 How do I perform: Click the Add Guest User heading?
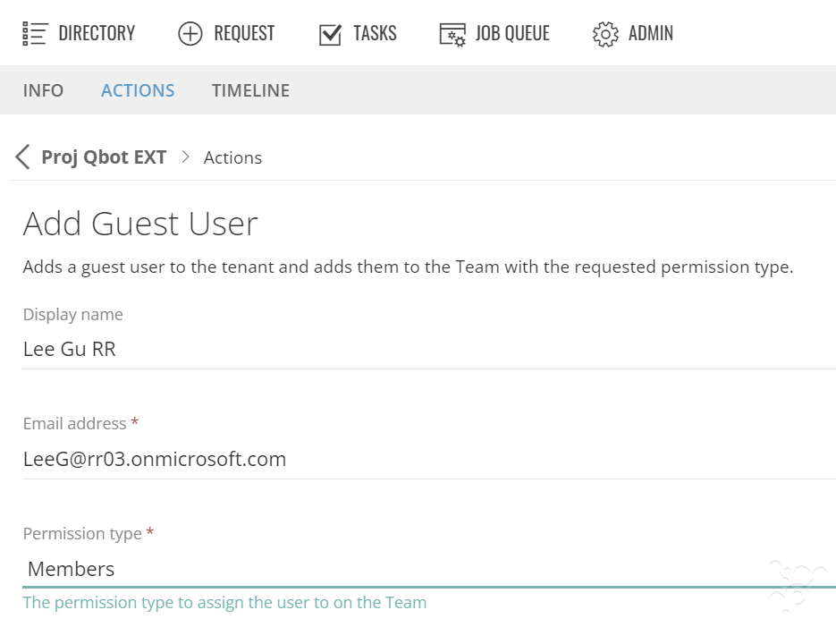point(140,224)
